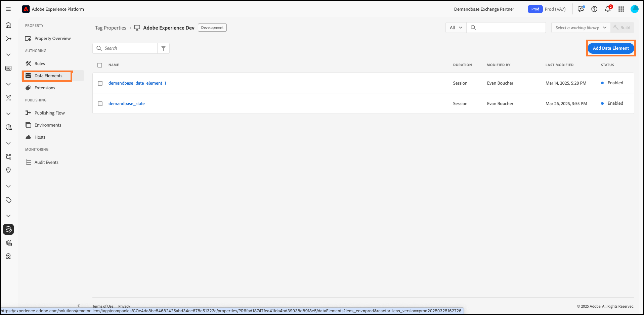The width and height of the screenshot is (644, 315).
Task: Click the filter funnel icon
Action: click(x=163, y=48)
